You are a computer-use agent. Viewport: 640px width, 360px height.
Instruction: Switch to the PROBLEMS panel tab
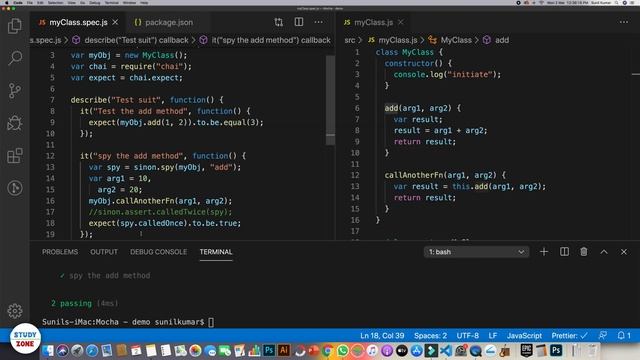(60, 252)
